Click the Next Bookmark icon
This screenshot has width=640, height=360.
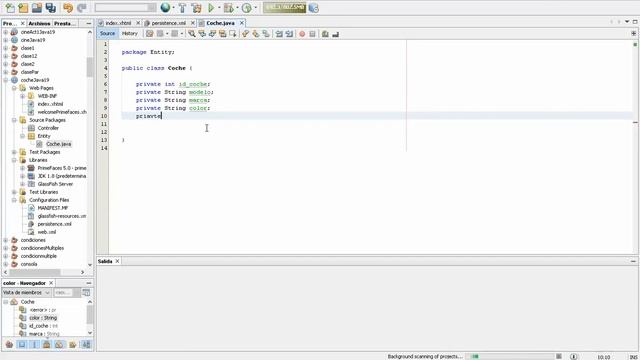[x=256, y=34]
